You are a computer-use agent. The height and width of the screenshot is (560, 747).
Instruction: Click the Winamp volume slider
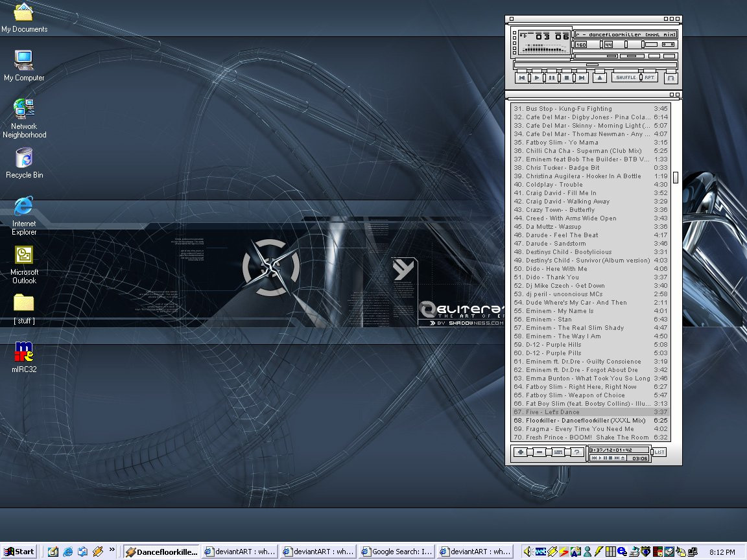point(595,56)
